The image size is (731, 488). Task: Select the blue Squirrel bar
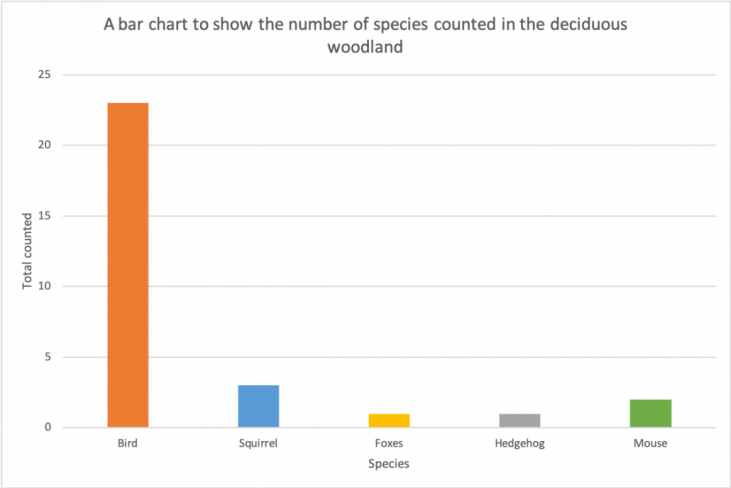259,406
